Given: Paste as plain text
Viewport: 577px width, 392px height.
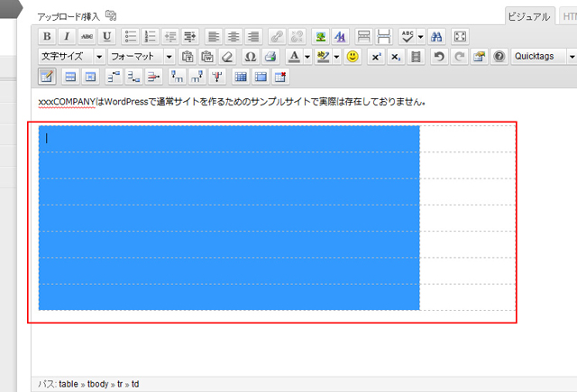Looking at the screenshot, I should click(x=188, y=57).
